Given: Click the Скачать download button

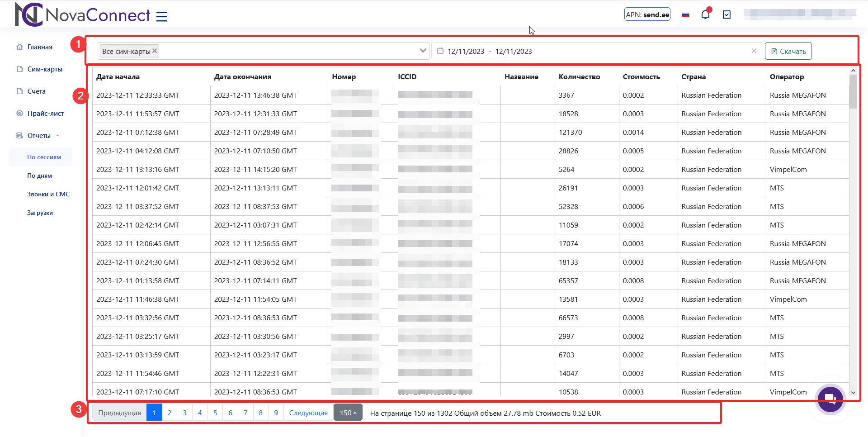Looking at the screenshot, I should 788,51.
